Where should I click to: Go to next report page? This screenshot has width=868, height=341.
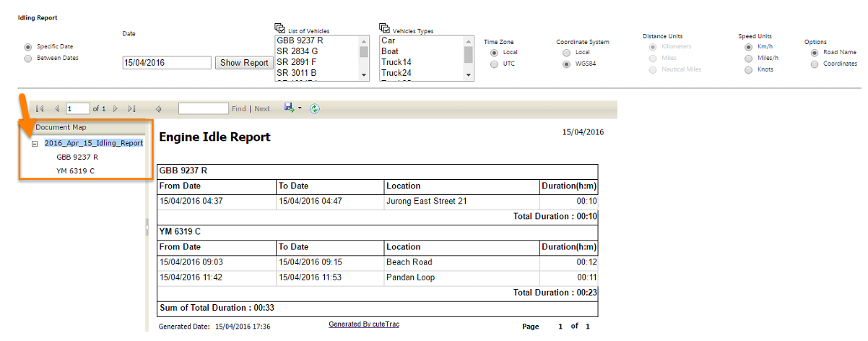coord(115,108)
